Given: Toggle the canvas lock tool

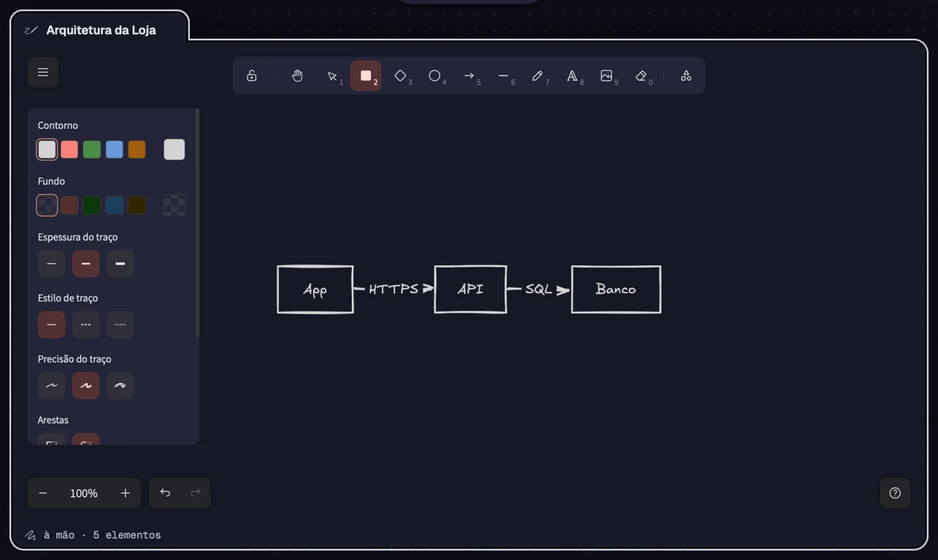Looking at the screenshot, I should (252, 76).
